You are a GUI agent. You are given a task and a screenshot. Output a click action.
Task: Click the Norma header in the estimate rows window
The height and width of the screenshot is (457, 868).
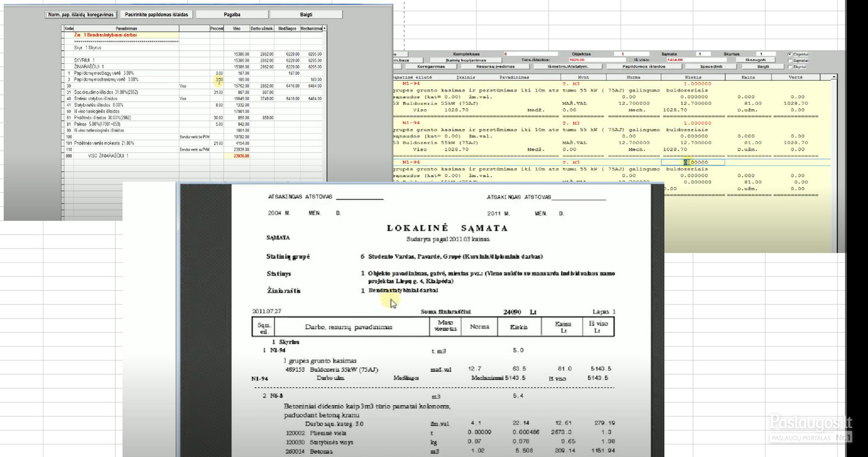point(633,77)
